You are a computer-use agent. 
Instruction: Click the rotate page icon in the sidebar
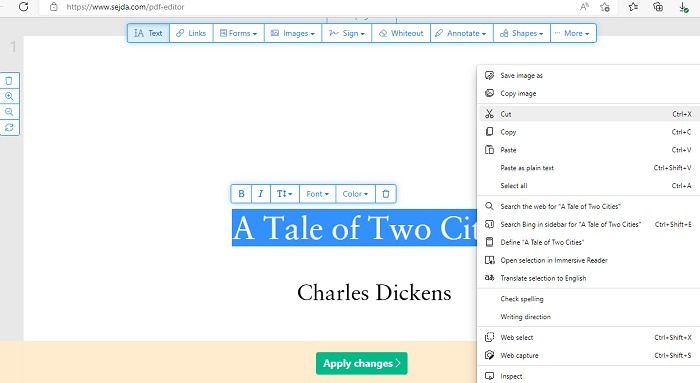click(x=9, y=128)
